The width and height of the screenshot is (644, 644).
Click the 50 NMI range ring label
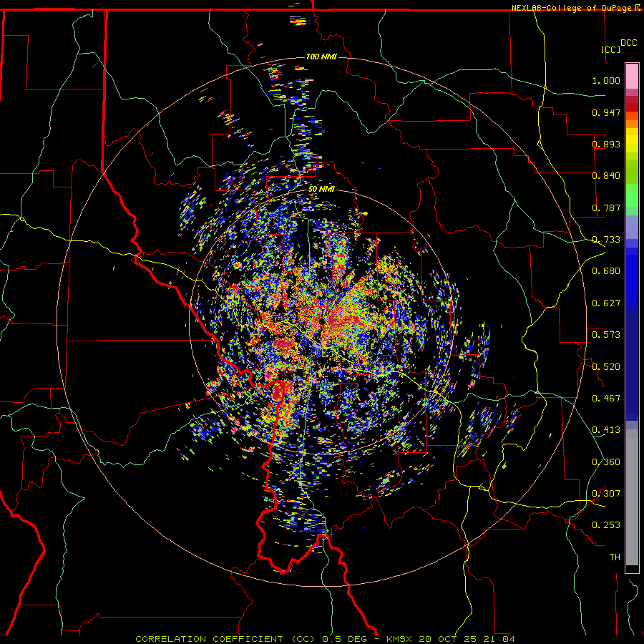tap(321, 189)
